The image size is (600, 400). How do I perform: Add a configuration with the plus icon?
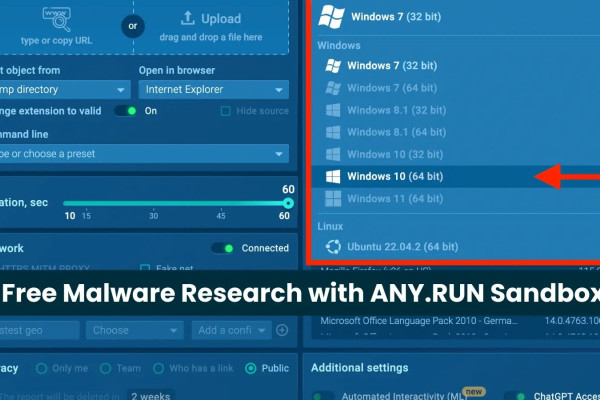[x=282, y=330]
